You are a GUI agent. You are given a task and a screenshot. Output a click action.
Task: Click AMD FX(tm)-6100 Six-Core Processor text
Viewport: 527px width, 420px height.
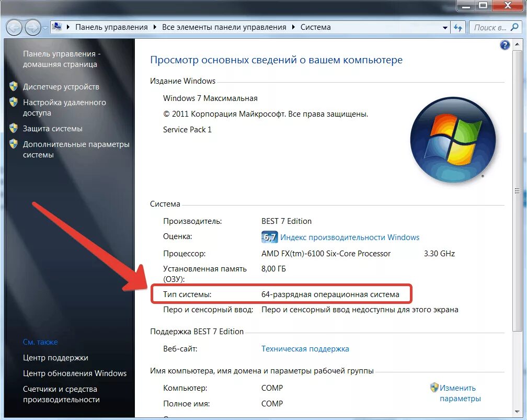tap(326, 253)
